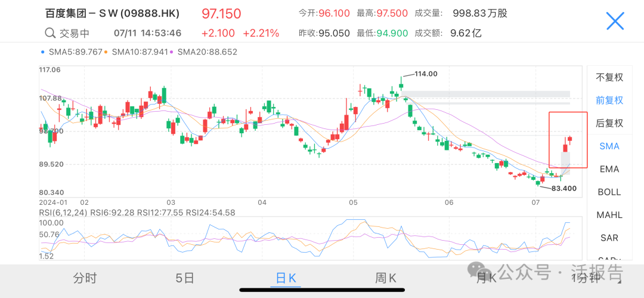Tap the search magnifier icon
The width and height of the screenshot is (644, 298).
click(49, 33)
